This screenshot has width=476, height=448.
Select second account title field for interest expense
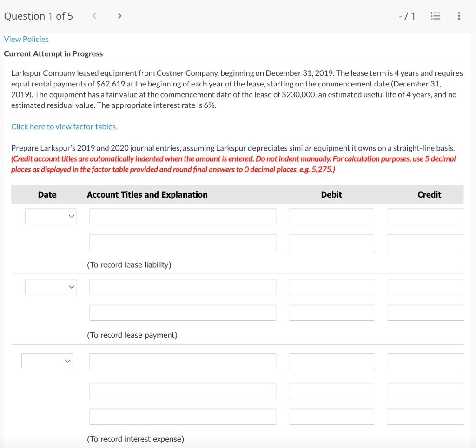click(183, 391)
